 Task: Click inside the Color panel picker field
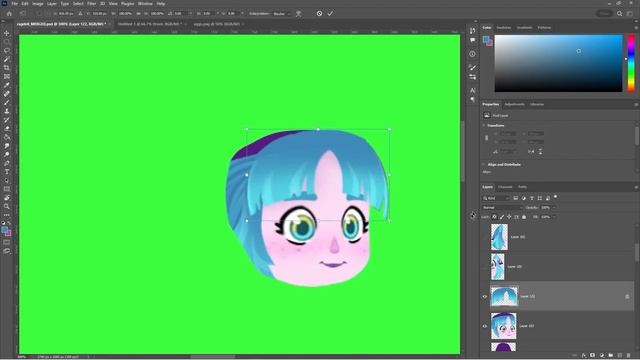click(558, 63)
